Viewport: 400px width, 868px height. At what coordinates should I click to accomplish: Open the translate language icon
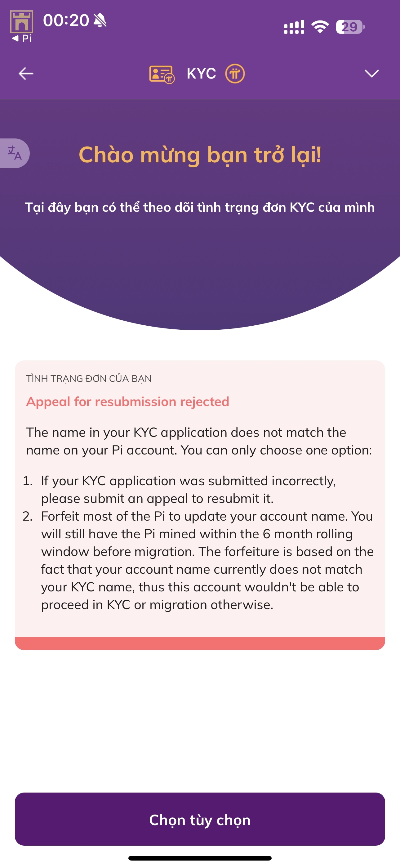[15, 153]
